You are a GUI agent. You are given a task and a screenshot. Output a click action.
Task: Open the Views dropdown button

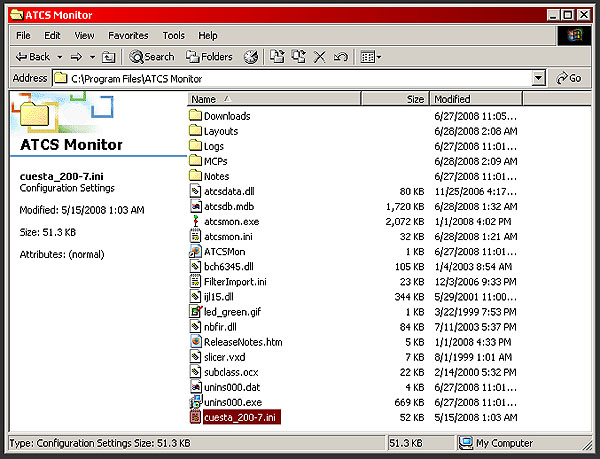(370, 57)
